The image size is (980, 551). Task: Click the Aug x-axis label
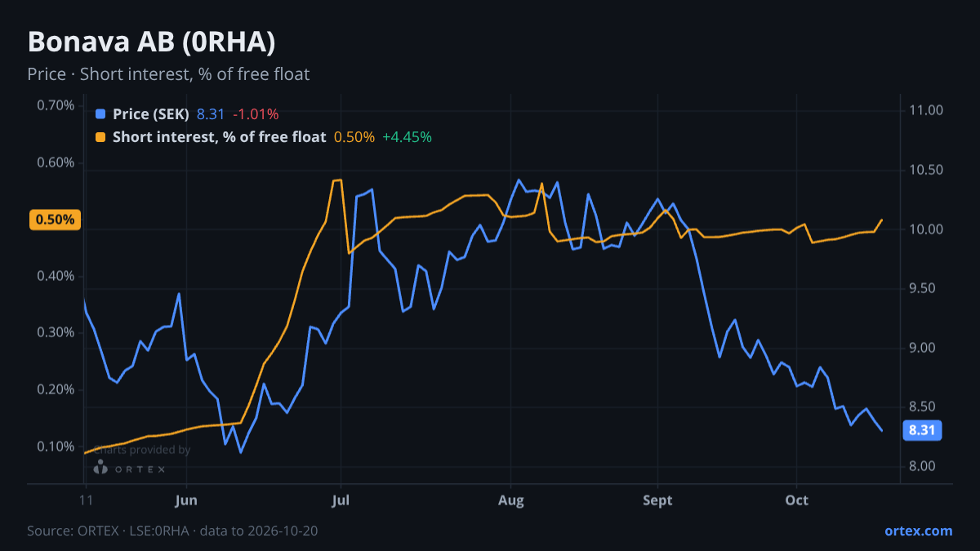[x=511, y=500]
